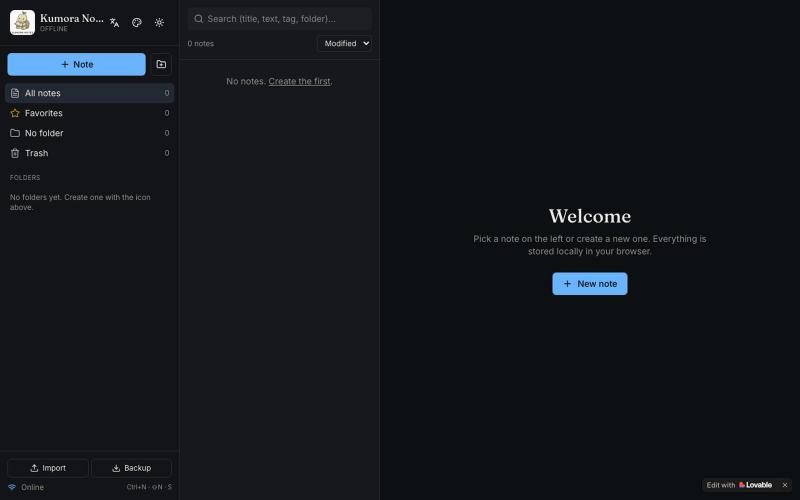
Task: Click the Kumora Notes app logo
Action: tap(22, 22)
